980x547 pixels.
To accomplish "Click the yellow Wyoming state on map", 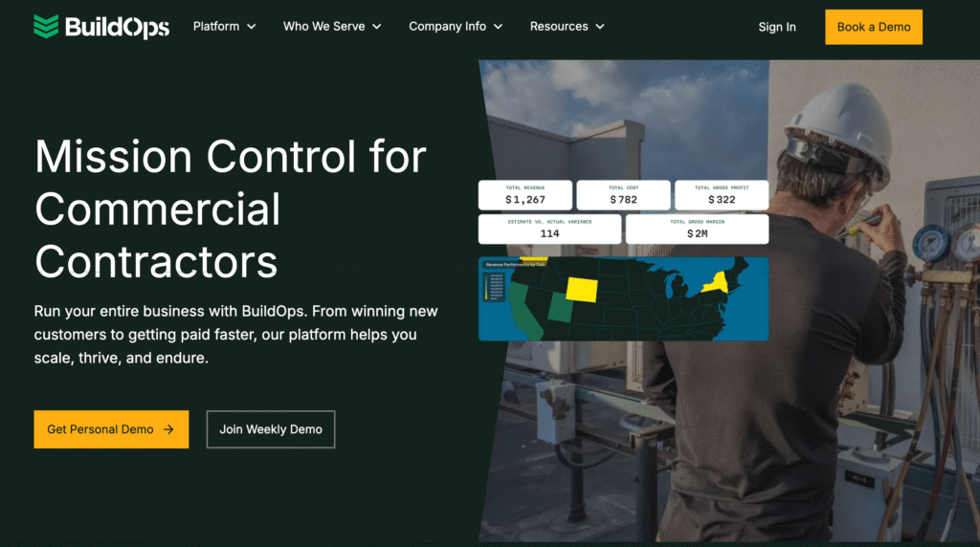I will click(582, 291).
